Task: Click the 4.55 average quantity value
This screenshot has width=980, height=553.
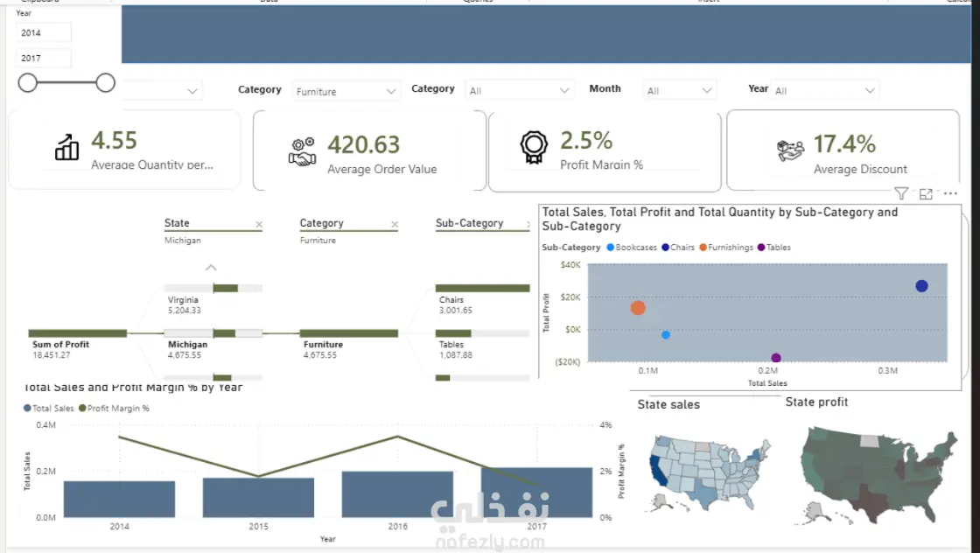Action: [x=114, y=141]
